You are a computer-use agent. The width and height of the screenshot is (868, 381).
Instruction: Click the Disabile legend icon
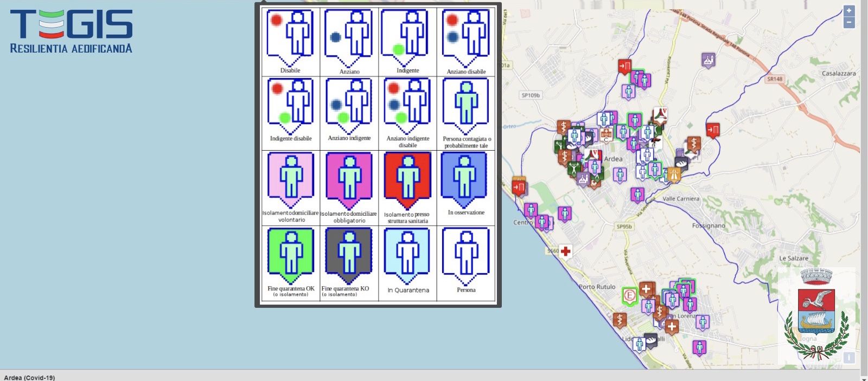coord(290,37)
